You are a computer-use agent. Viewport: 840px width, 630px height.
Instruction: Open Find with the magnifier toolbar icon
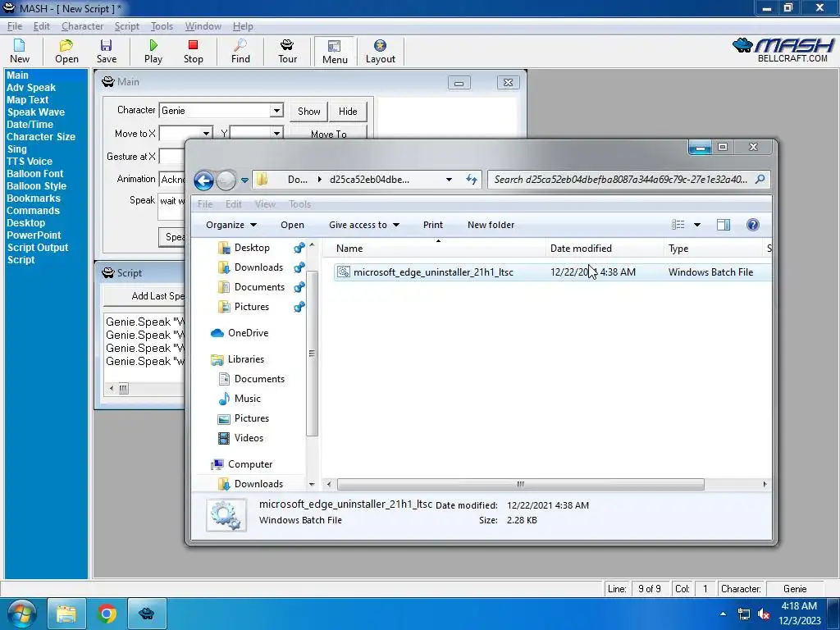point(240,52)
